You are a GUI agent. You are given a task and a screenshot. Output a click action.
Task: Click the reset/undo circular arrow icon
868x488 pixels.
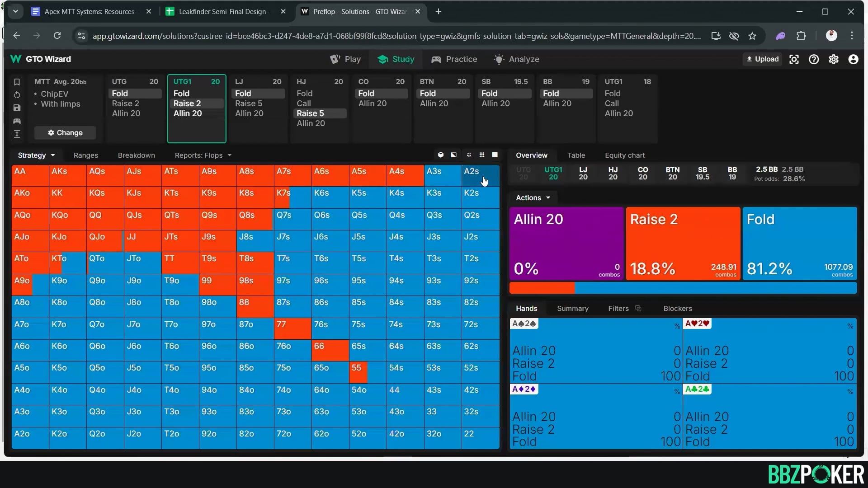pos(17,95)
